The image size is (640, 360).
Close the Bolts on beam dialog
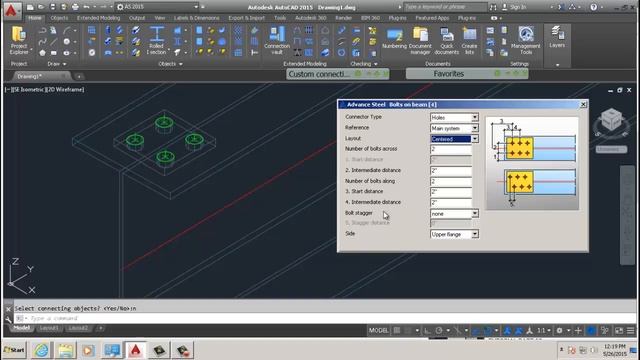(x=583, y=104)
